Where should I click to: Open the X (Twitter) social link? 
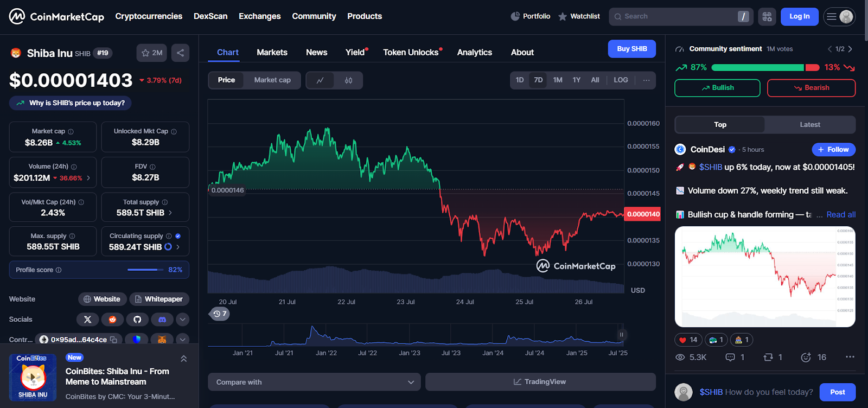click(x=87, y=320)
